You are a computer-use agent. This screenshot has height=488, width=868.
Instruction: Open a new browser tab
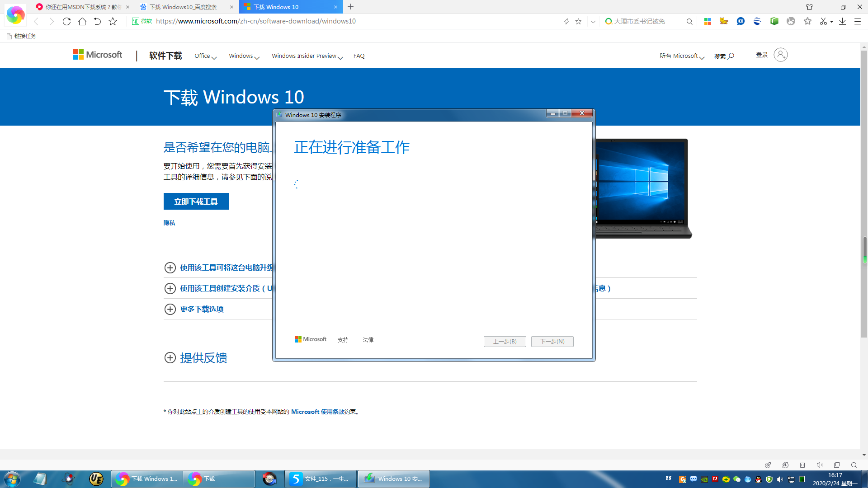point(351,7)
